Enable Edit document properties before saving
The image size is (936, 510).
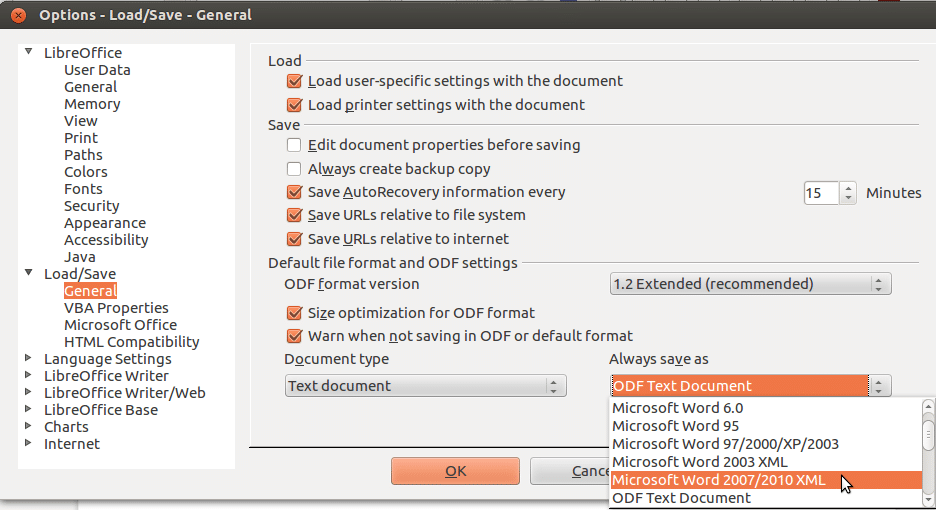point(294,145)
